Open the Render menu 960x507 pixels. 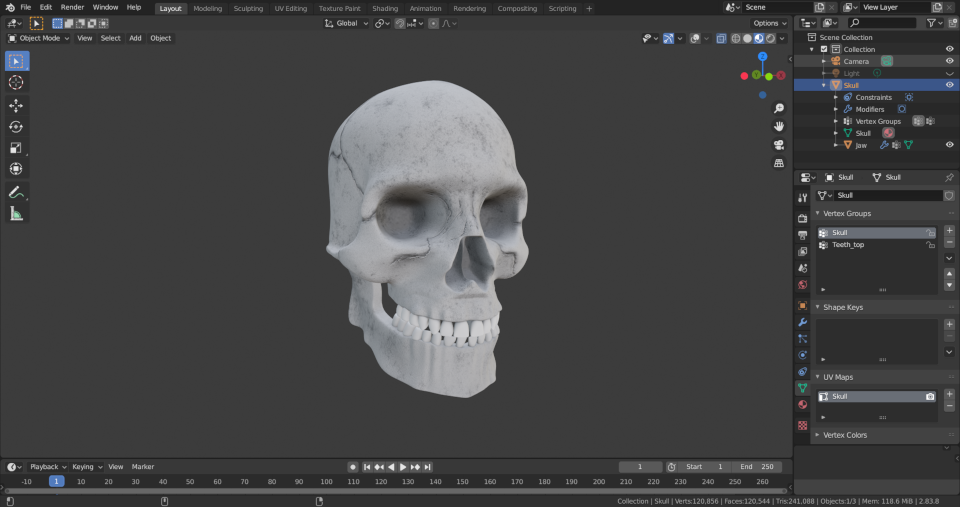click(72, 7)
